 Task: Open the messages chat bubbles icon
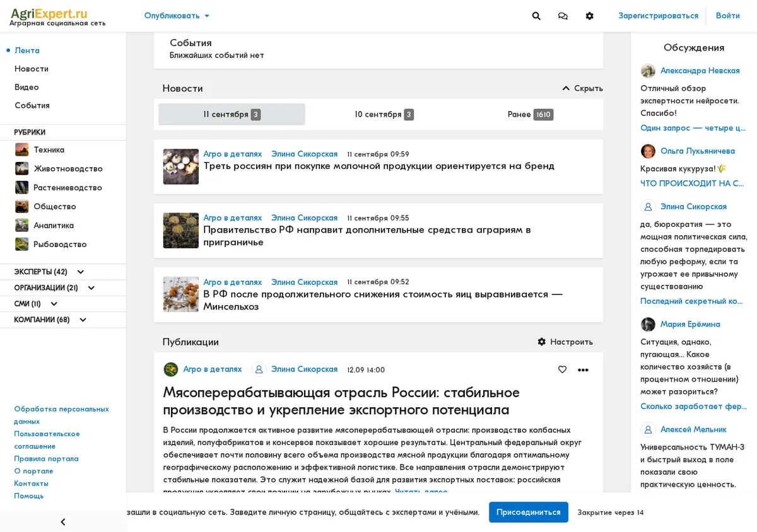click(x=563, y=16)
